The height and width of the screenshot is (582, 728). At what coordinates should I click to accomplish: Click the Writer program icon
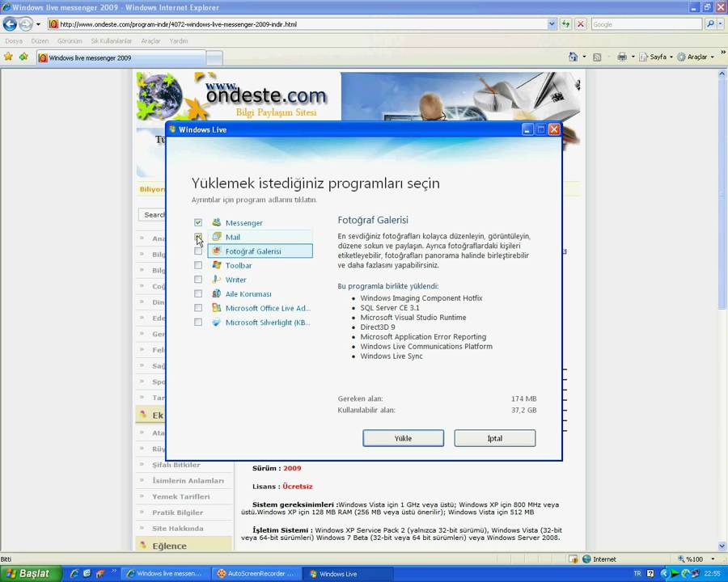point(216,280)
